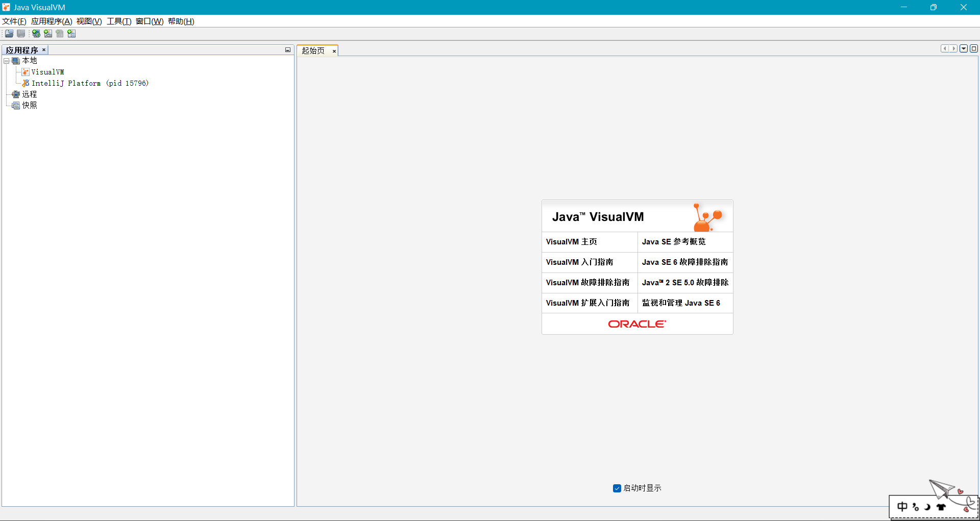Click the Add Remote Host toolbar icon
The width and height of the screenshot is (980, 521).
click(36, 34)
